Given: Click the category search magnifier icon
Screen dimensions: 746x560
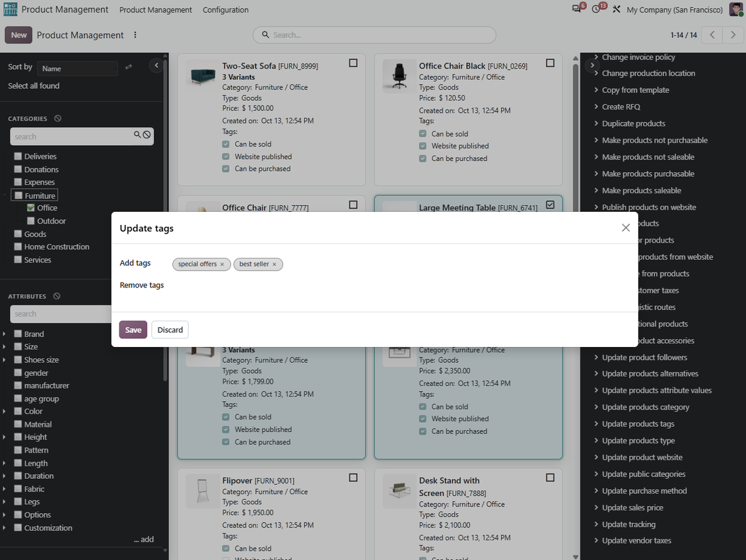Looking at the screenshot, I should point(137,135).
